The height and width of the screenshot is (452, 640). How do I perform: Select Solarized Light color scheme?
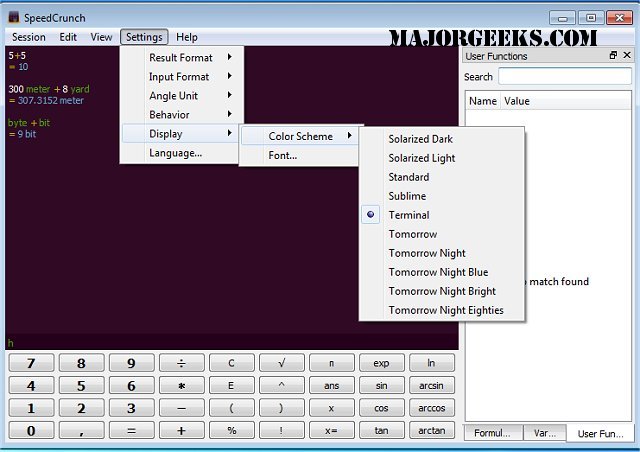click(442, 158)
